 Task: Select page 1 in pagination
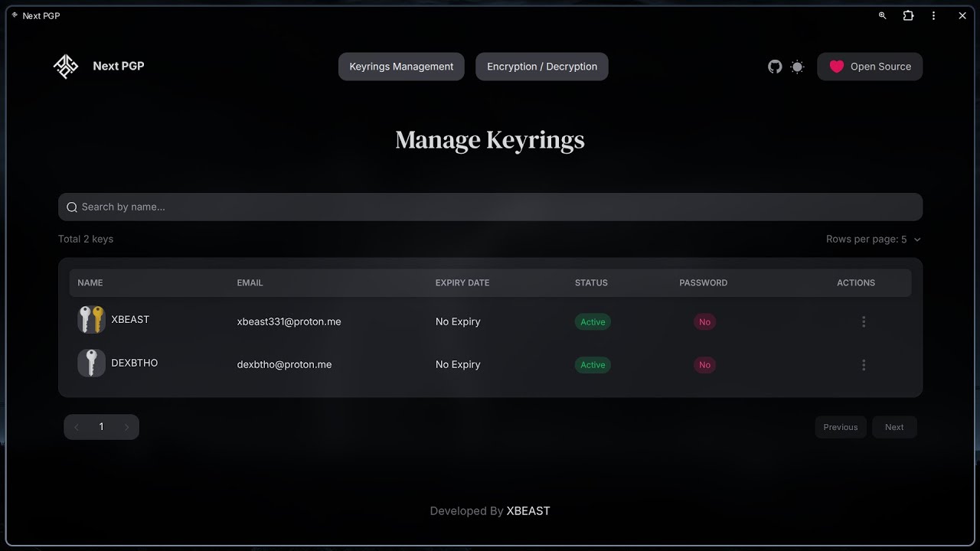tap(101, 427)
